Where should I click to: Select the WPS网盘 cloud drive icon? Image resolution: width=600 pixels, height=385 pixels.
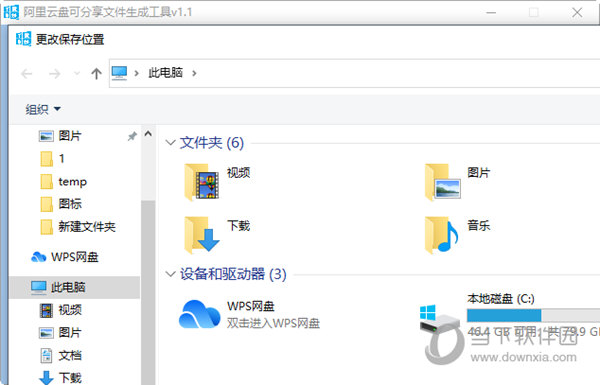[199, 314]
